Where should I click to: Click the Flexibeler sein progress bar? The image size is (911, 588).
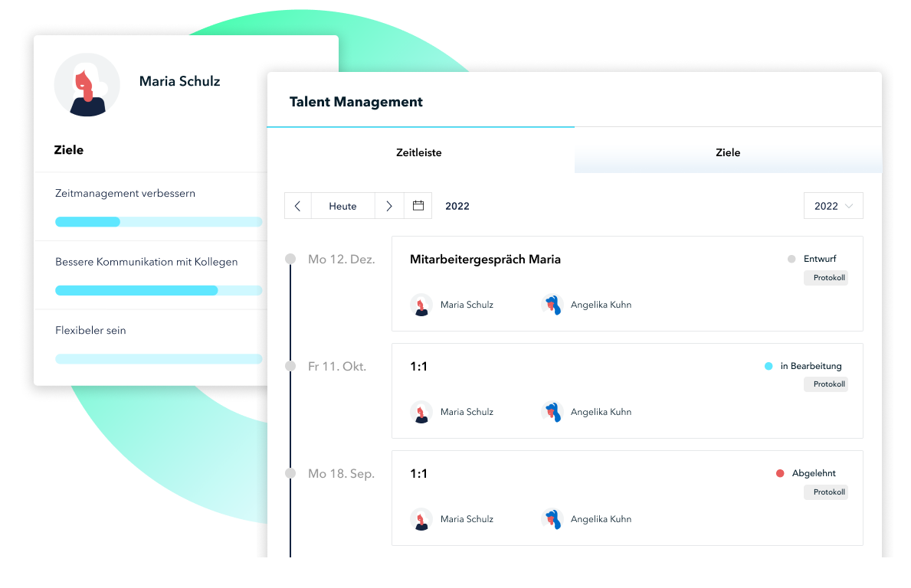[x=159, y=359]
